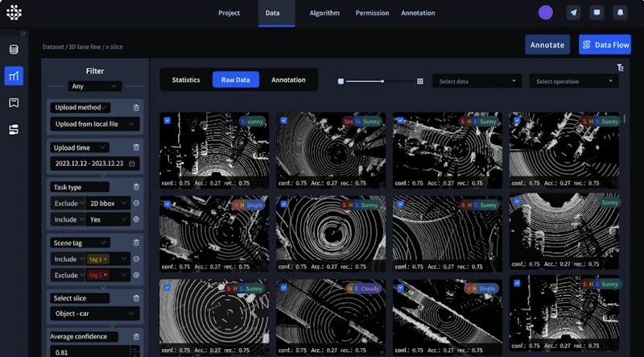Select the Raw Data tab button

tap(236, 80)
